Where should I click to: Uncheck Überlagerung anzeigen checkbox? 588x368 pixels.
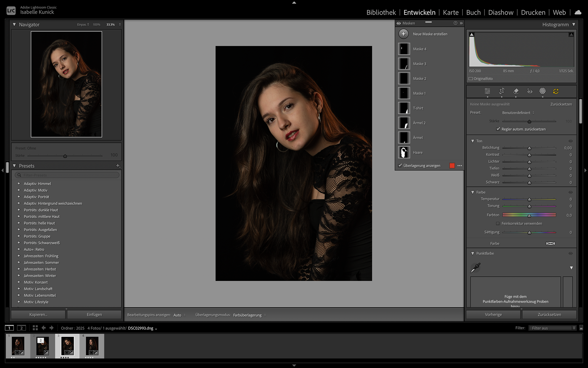400,166
